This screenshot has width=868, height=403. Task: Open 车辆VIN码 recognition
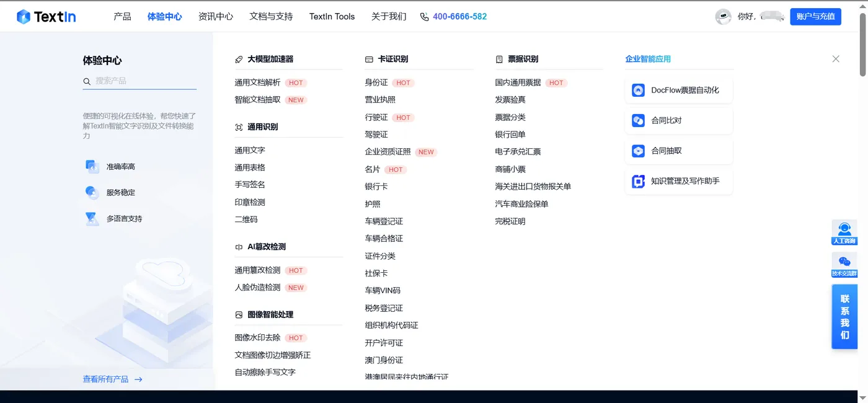[x=383, y=291]
